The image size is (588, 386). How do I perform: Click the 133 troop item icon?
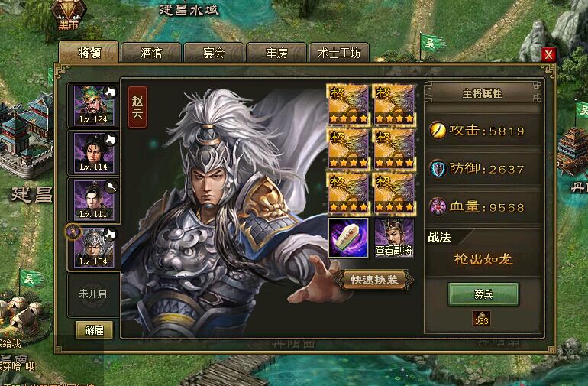click(482, 319)
